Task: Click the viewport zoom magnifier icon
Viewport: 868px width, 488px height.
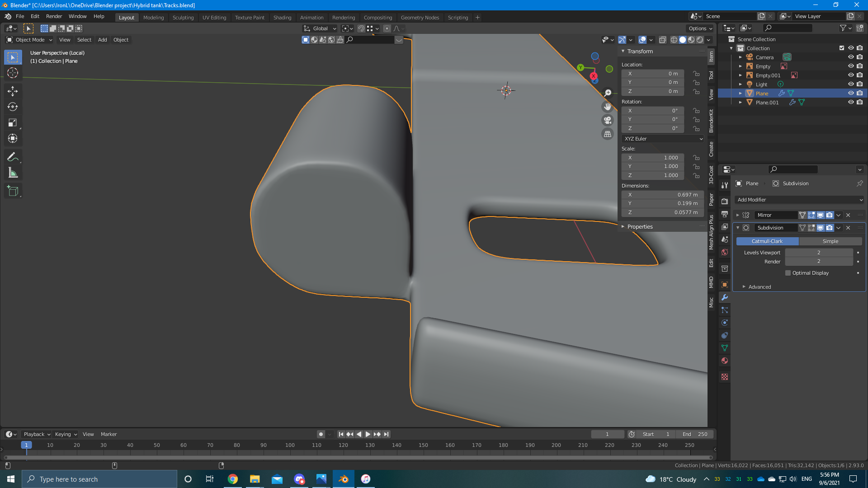Action: (608, 93)
